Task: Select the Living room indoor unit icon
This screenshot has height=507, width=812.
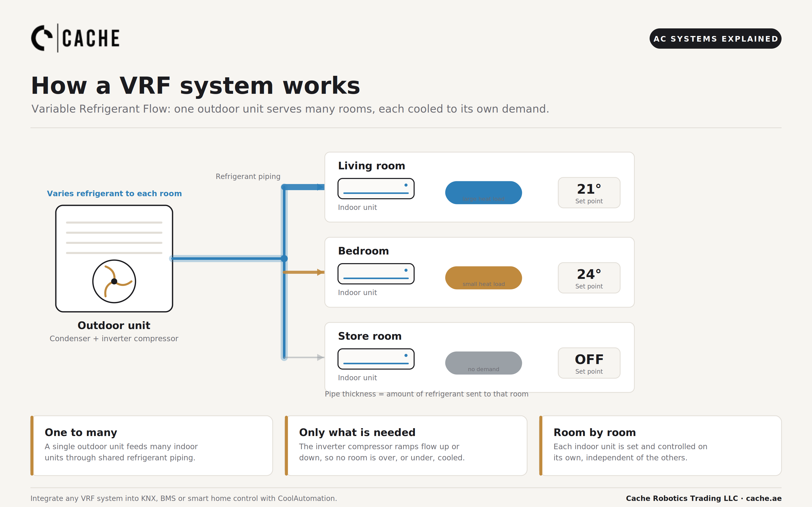Action: tap(376, 188)
